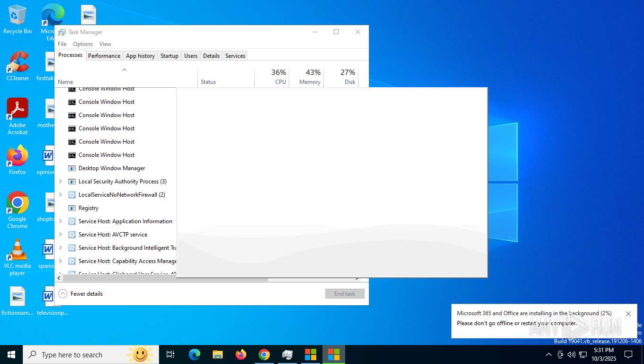Click the smiley face search highlight icon
The height and width of the screenshot is (364, 644).
(x=140, y=355)
